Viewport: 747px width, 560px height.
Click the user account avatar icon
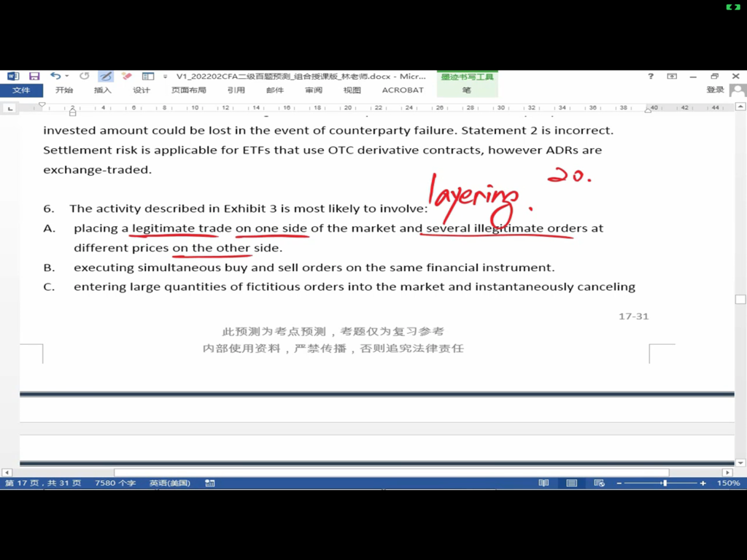click(738, 90)
